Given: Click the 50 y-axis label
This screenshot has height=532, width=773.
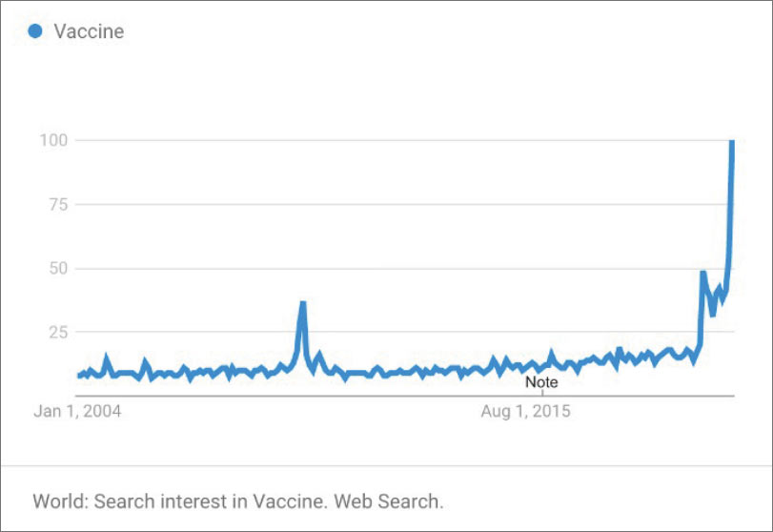Looking at the screenshot, I should pos(58,268).
